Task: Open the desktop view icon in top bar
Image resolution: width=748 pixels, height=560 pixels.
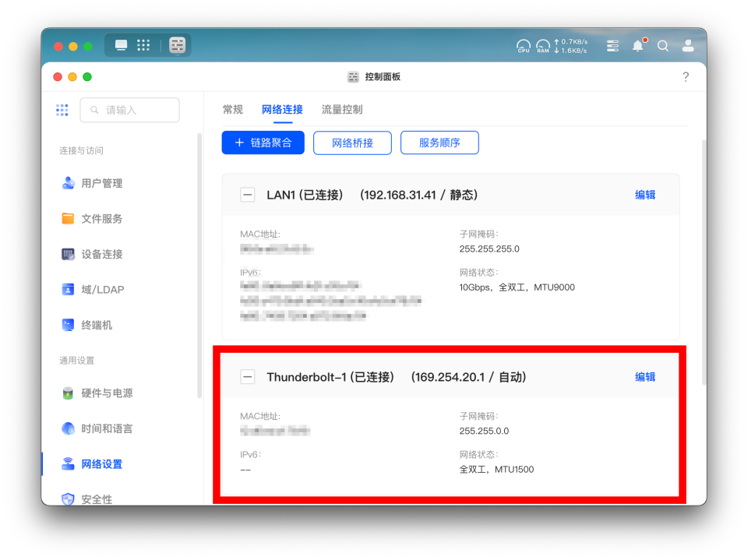Action: 122,45
